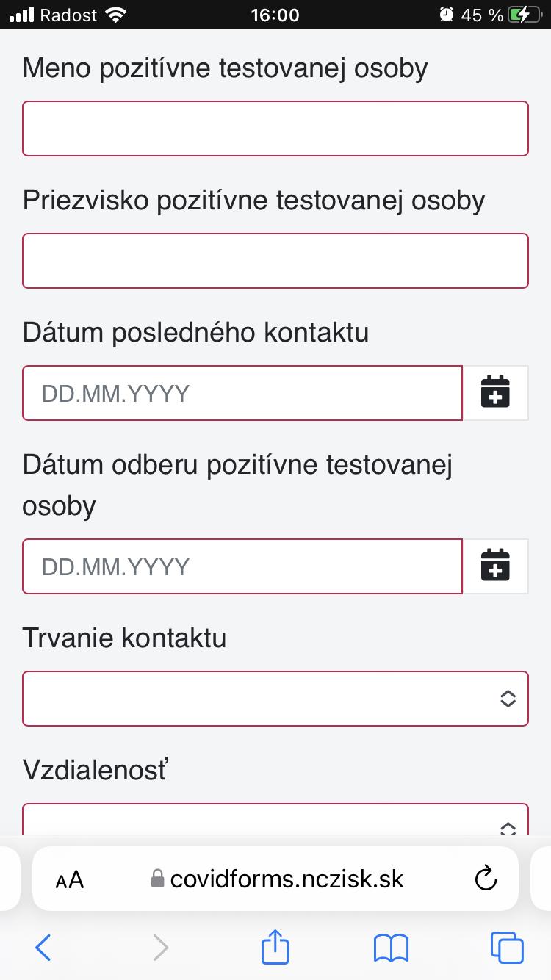
Task: Open Safari bookmarks book icon
Action: [391, 948]
